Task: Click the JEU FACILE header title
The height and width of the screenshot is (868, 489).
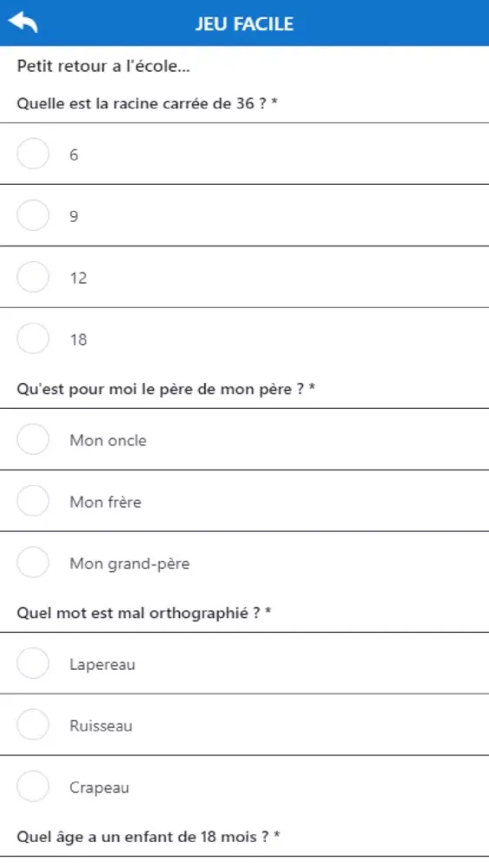Action: [x=244, y=23]
